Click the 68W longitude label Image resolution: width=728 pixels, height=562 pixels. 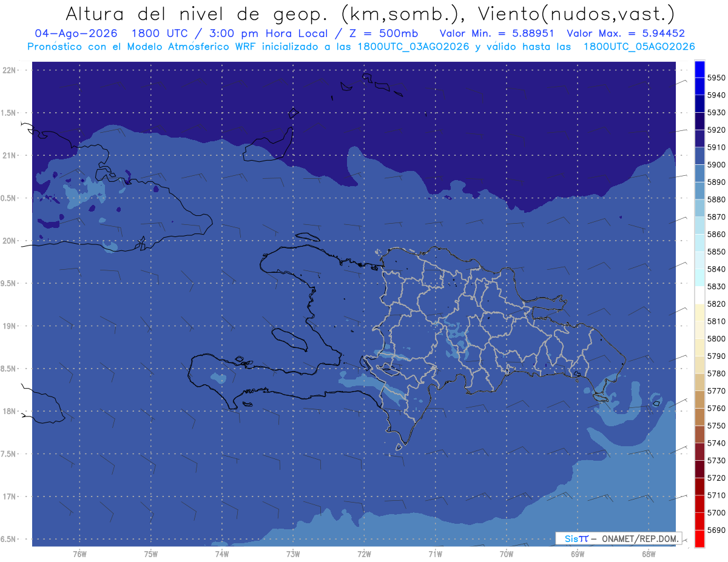tap(649, 554)
